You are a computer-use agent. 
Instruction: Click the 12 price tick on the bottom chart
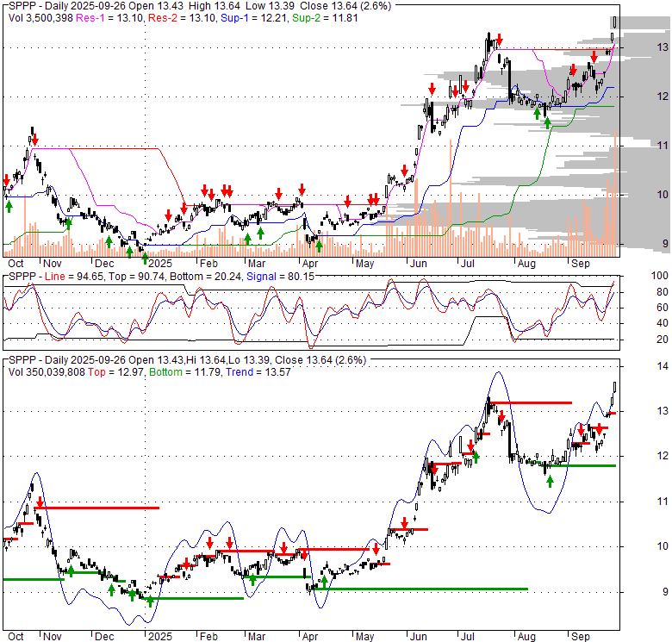click(663, 456)
